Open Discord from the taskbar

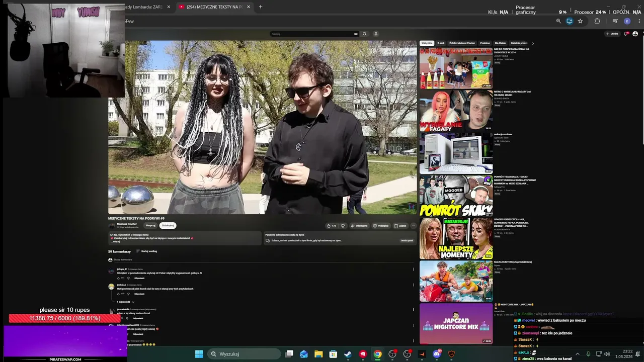pyautogui.click(x=436, y=354)
